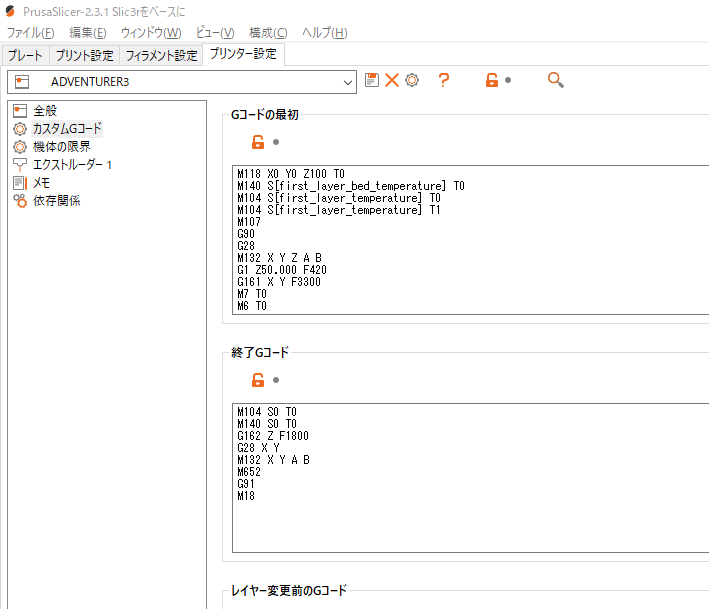The width and height of the screenshot is (709, 609).
Task: Click the M652 line in end G-code
Action: 249,472
